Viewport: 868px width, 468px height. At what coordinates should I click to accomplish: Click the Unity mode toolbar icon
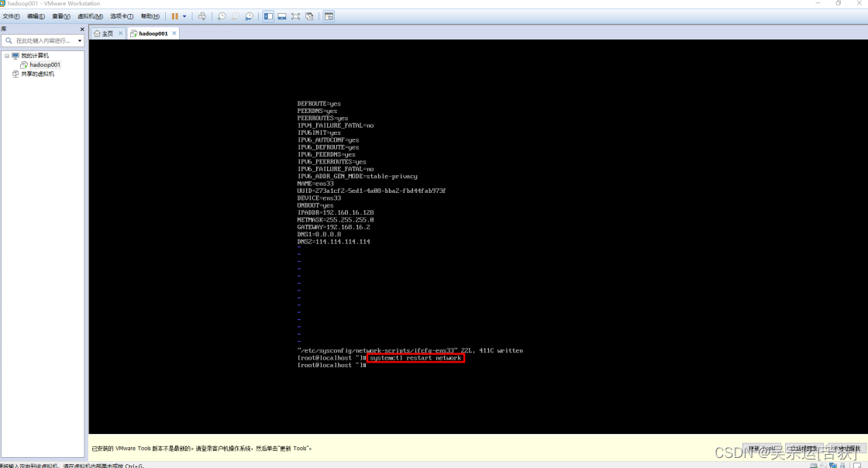tap(309, 16)
